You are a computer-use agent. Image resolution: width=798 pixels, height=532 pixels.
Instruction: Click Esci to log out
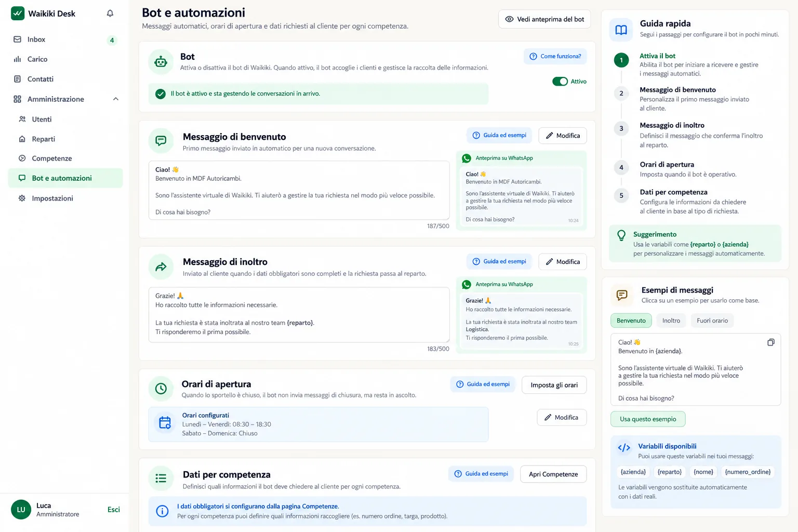114,510
